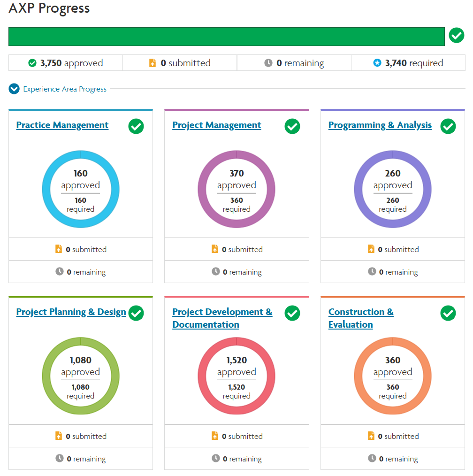Open the Project Management link
Screen dimensions: 473x476
click(217, 125)
